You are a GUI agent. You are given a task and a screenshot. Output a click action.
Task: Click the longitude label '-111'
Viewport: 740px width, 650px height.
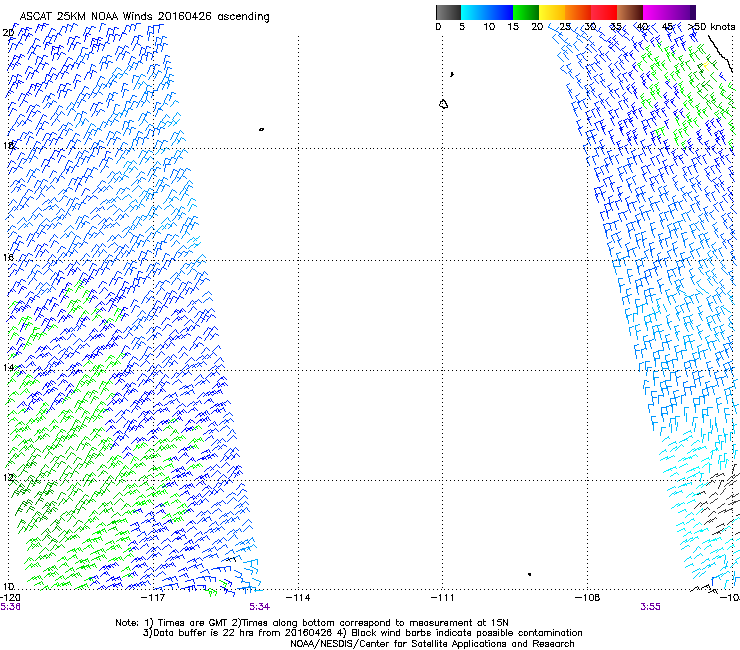[443, 598]
